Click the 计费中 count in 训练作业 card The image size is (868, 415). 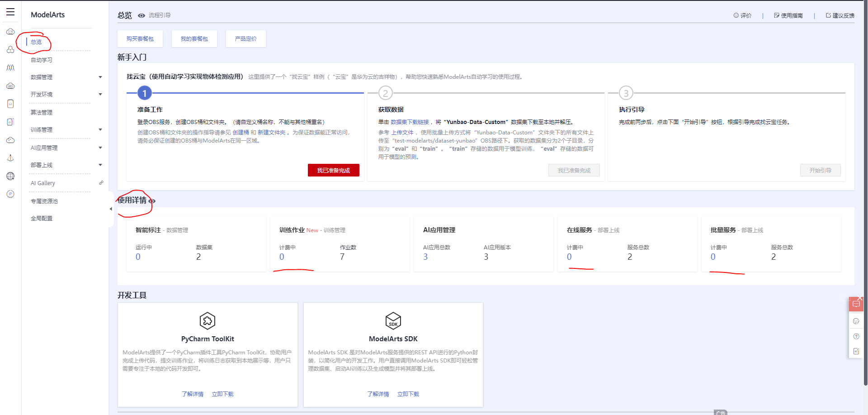[282, 257]
